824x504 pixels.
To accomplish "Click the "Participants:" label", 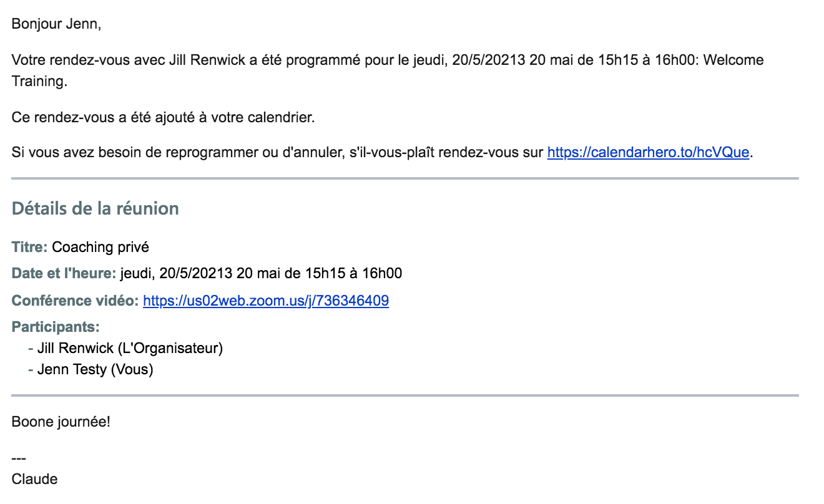I will pos(56,327).
